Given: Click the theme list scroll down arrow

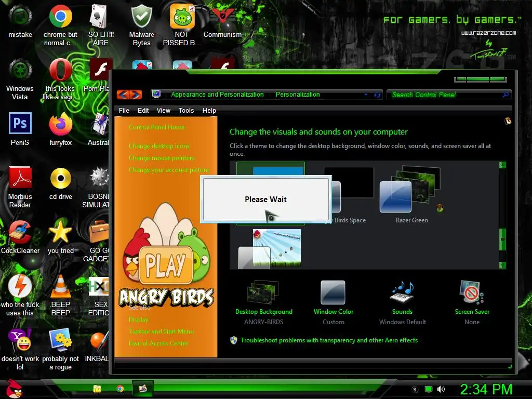Looking at the screenshot, I should (502, 264).
